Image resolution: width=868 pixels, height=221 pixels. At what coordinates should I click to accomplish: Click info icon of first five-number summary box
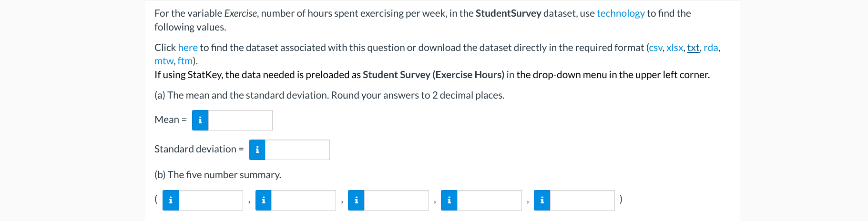(171, 200)
